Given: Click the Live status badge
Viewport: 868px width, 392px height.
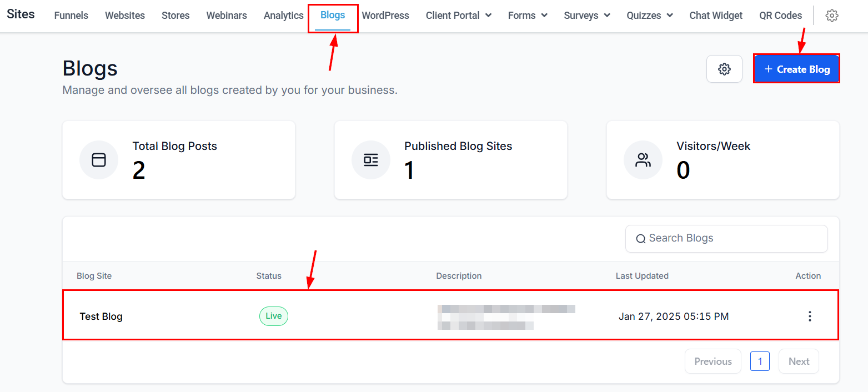Looking at the screenshot, I should tap(274, 316).
